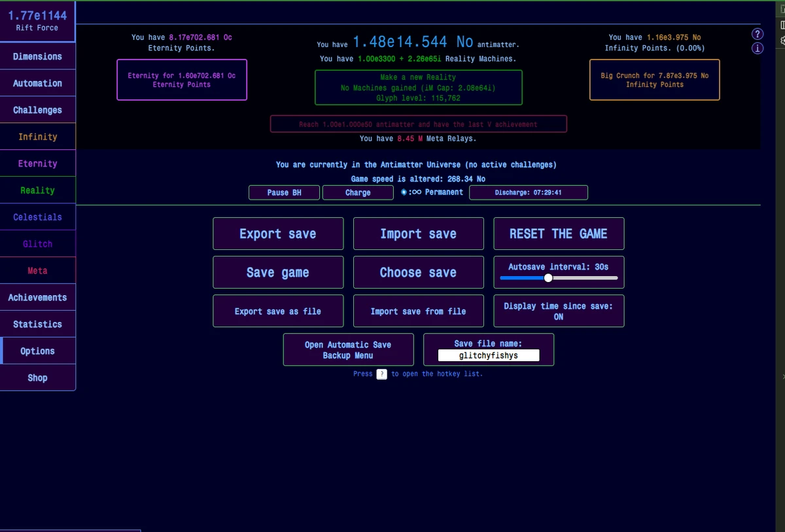Screen dimensions: 785x532
Task: Click the Discharge: 07:29:41 button
Action: (x=528, y=192)
